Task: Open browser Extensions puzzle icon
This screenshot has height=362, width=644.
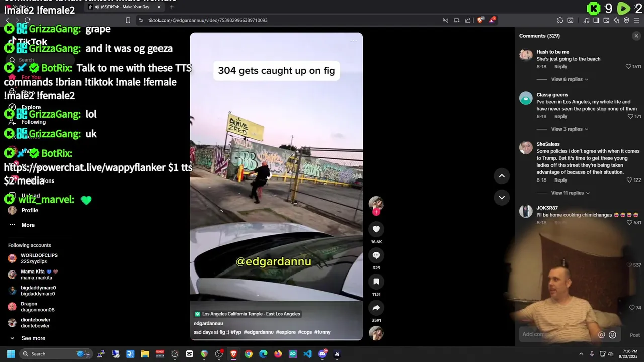Action: pos(560,20)
